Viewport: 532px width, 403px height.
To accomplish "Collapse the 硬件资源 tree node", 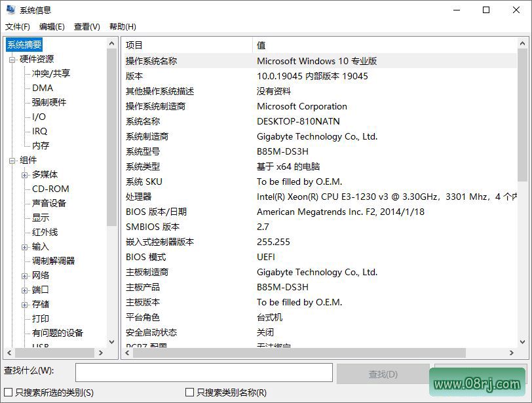I will [12, 60].
